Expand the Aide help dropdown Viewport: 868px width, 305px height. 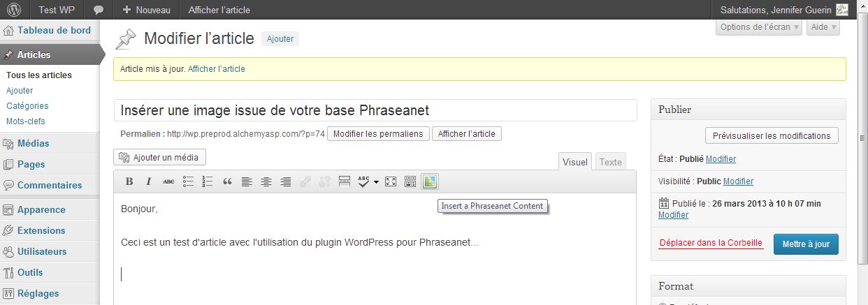[x=823, y=27]
